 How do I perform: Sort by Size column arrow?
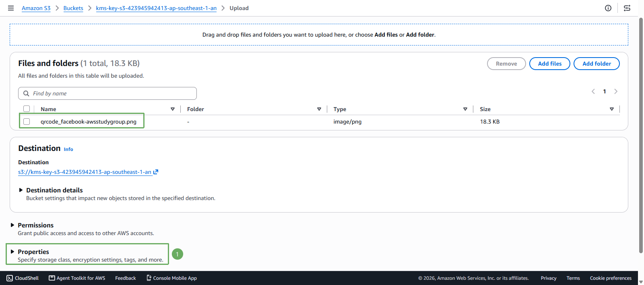(612, 109)
